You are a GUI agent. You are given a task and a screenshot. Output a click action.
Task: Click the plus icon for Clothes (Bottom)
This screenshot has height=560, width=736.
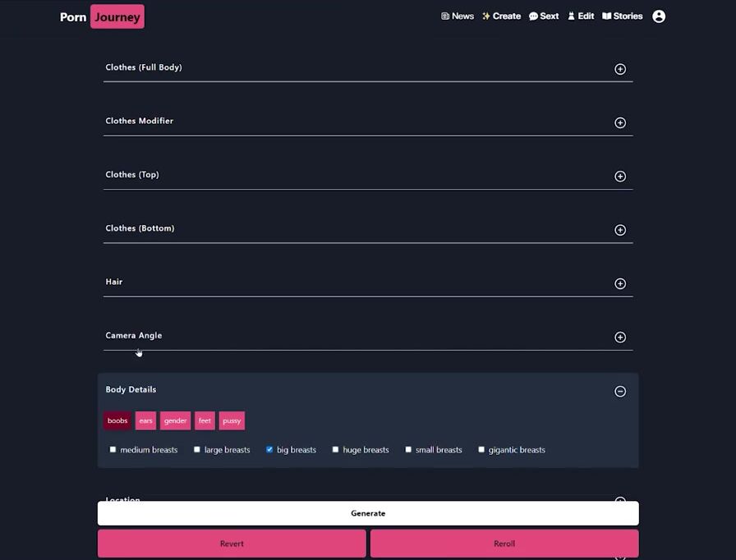tap(620, 231)
